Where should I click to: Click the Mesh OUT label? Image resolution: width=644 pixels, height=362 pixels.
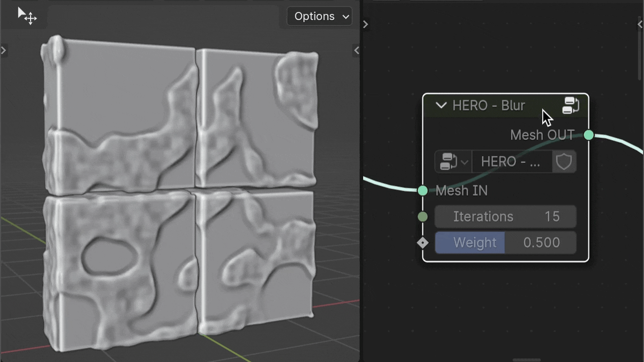pos(542,135)
